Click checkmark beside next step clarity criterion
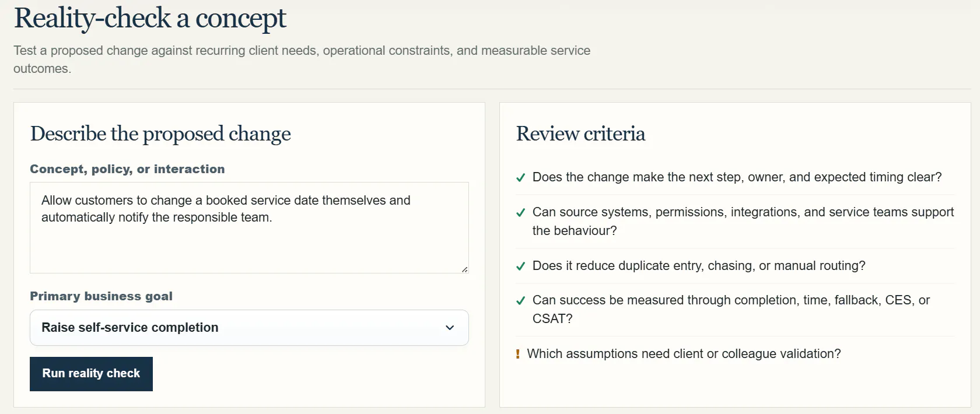The width and height of the screenshot is (980, 414). [521, 178]
